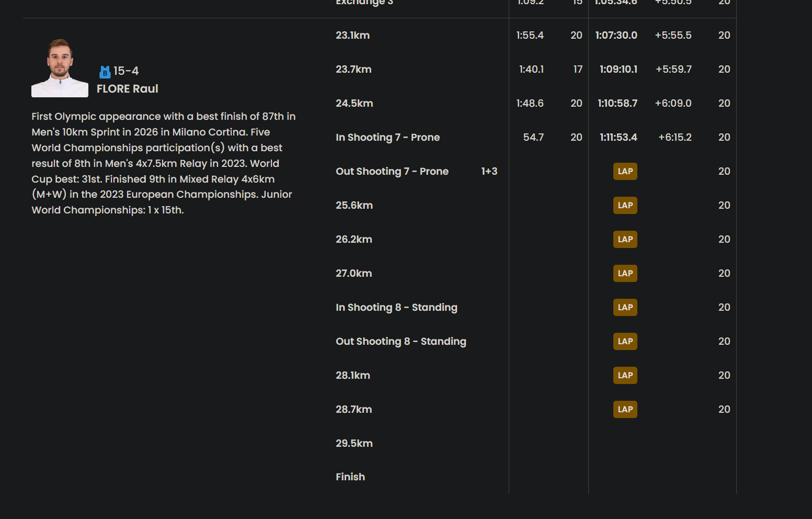Click the time gap +5:59.7
Screen dimensions: 812x519
tap(674, 70)
